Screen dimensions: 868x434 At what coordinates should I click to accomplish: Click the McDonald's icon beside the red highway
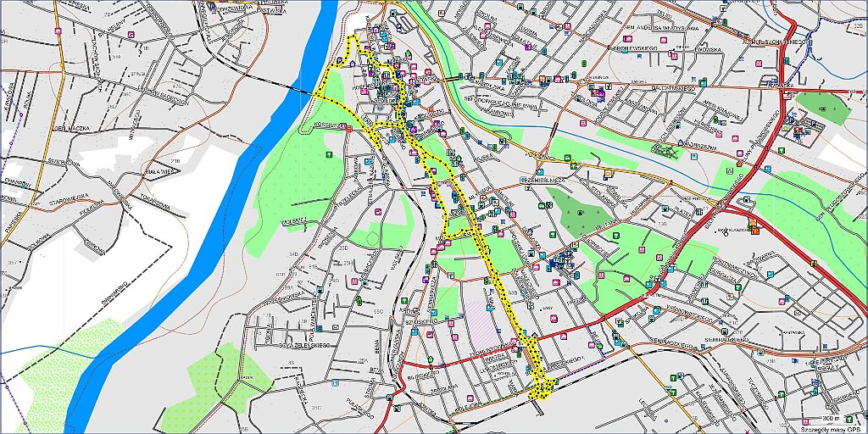pos(754,230)
